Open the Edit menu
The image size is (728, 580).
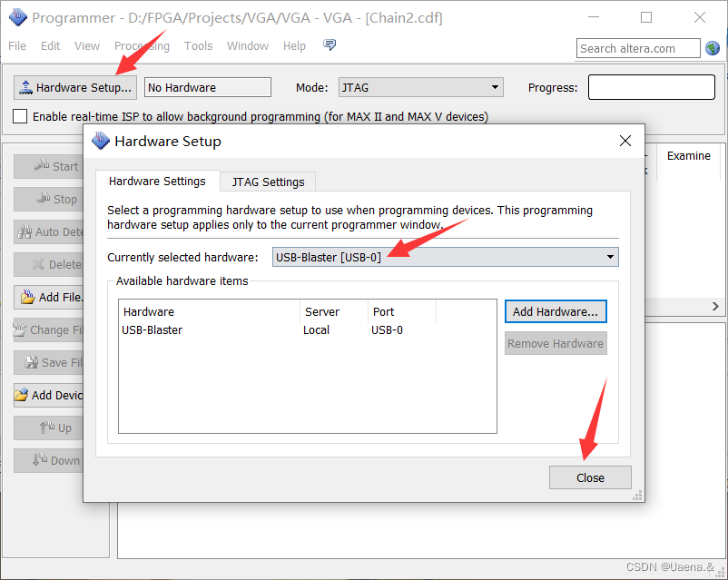50,46
